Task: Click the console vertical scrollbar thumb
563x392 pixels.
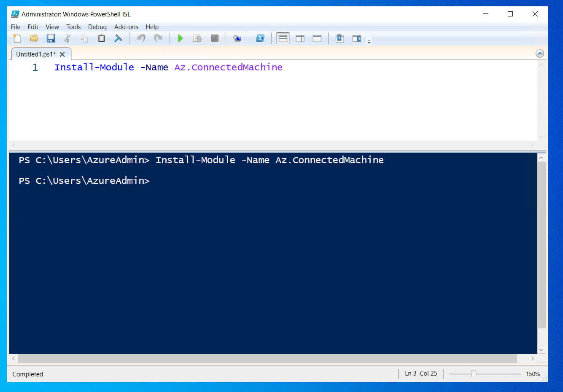Action: (541, 245)
